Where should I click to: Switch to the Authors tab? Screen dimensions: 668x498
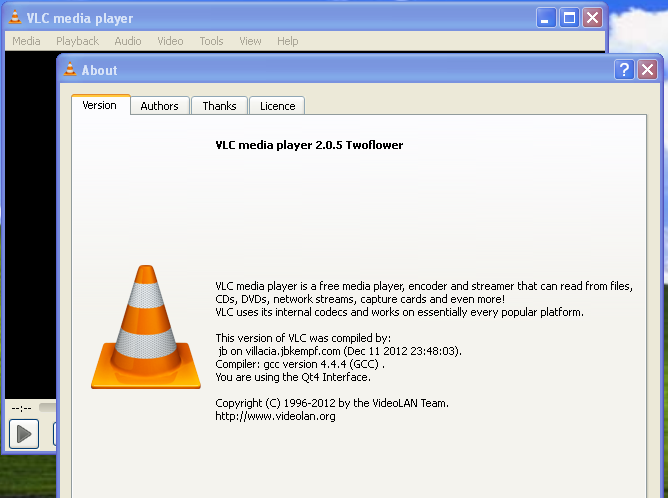click(160, 106)
